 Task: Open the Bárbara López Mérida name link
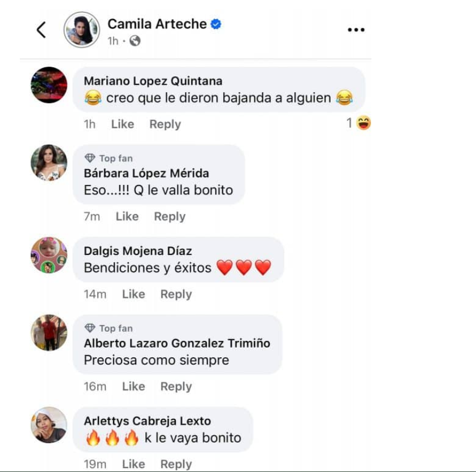pyautogui.click(x=146, y=174)
